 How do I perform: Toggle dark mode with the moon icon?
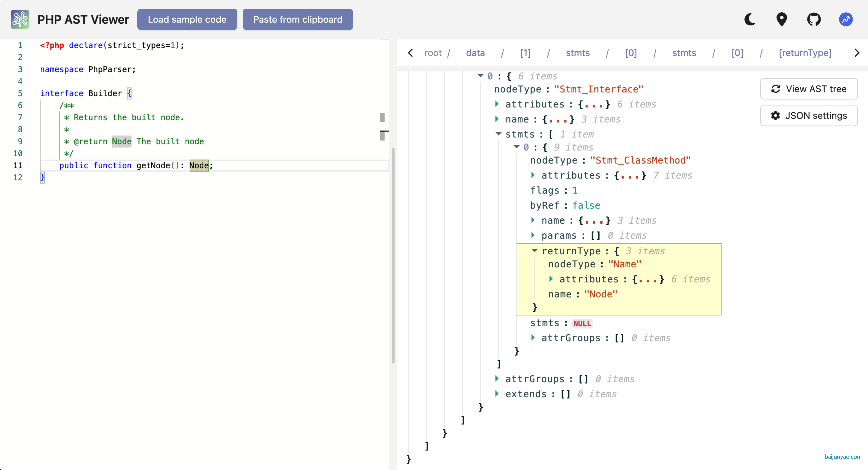point(749,19)
